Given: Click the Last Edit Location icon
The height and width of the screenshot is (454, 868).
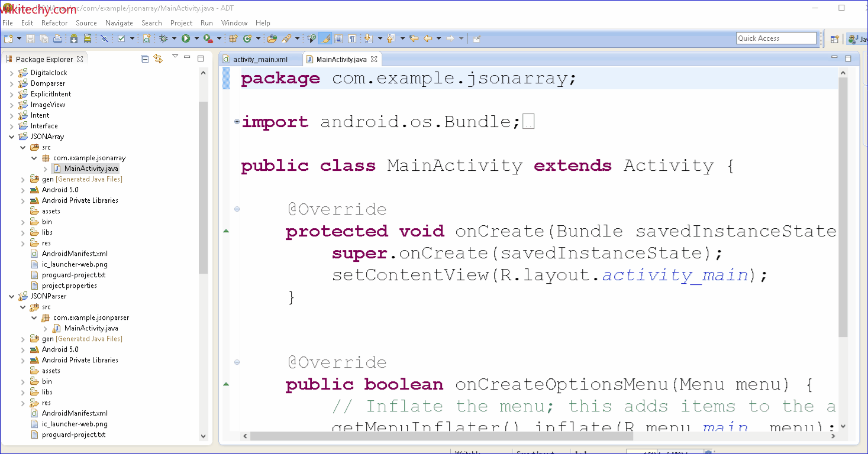Looking at the screenshot, I should [x=414, y=38].
